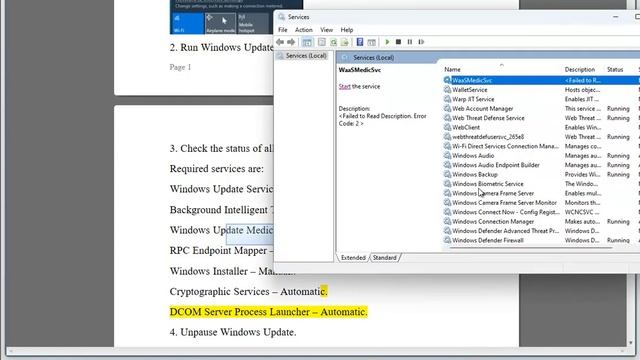Screen dimensions: 640x360
Task: Select the Windows Defender Firewall row
Action: click(x=541, y=240)
